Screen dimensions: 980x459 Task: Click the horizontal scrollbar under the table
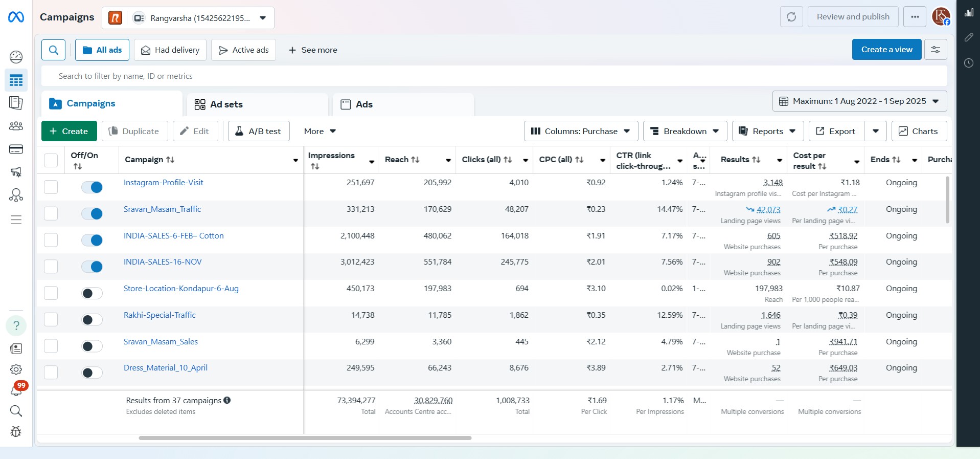click(x=305, y=438)
